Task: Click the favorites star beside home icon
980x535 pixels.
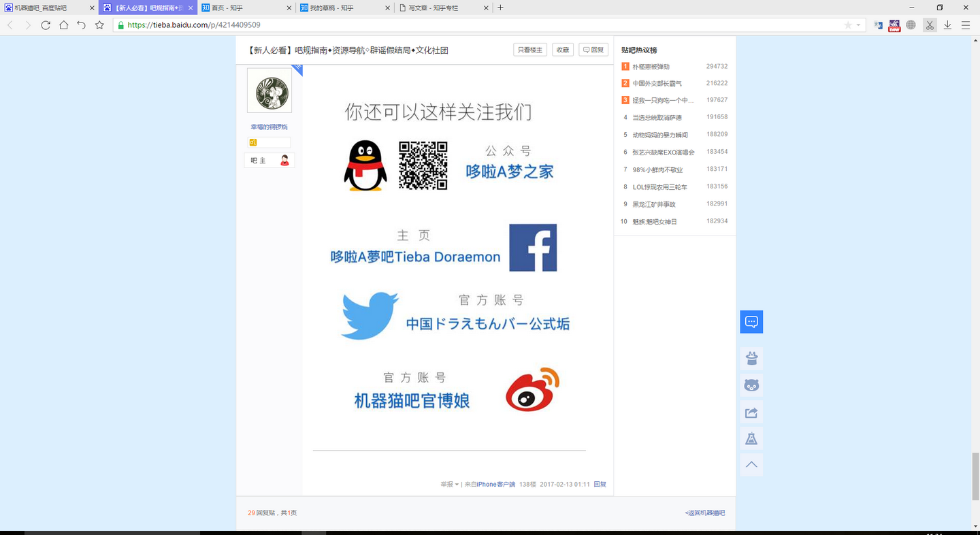Action: [99, 25]
